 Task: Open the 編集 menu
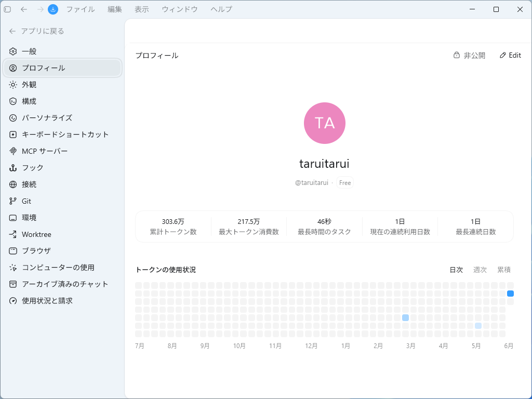click(x=115, y=9)
